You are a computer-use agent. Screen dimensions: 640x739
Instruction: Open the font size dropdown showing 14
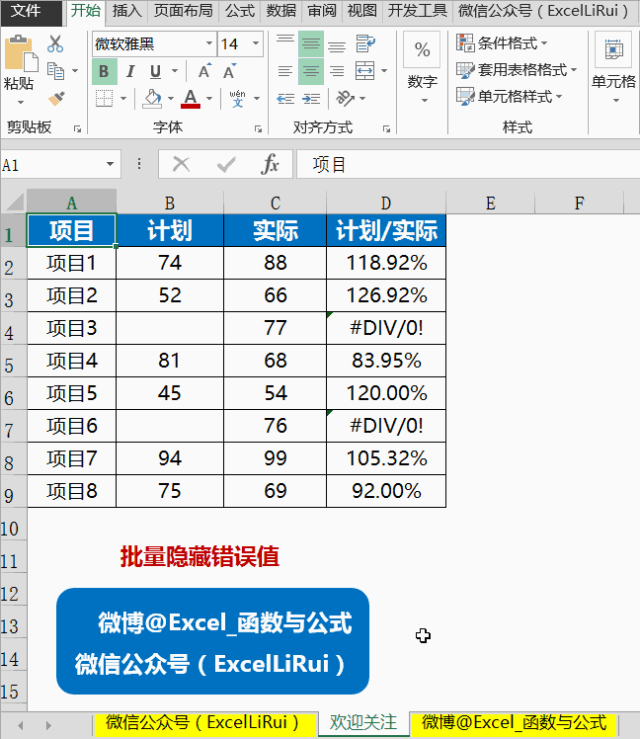click(256, 44)
